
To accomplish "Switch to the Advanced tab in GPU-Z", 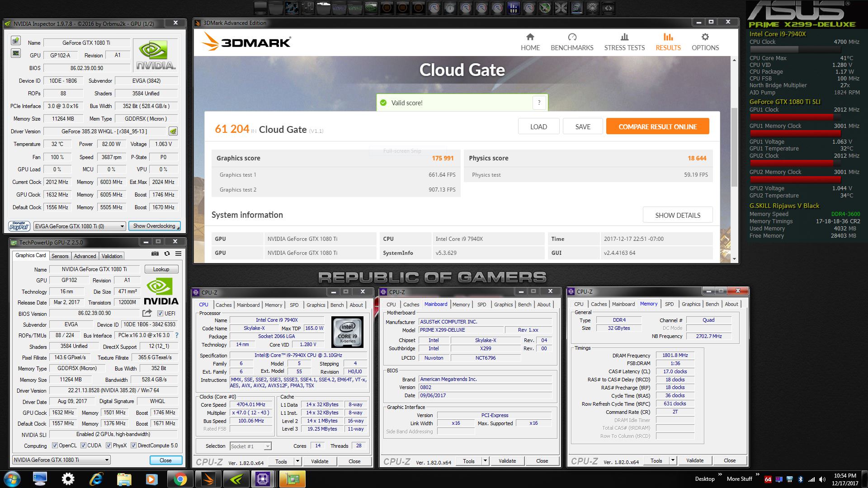I will [x=85, y=256].
